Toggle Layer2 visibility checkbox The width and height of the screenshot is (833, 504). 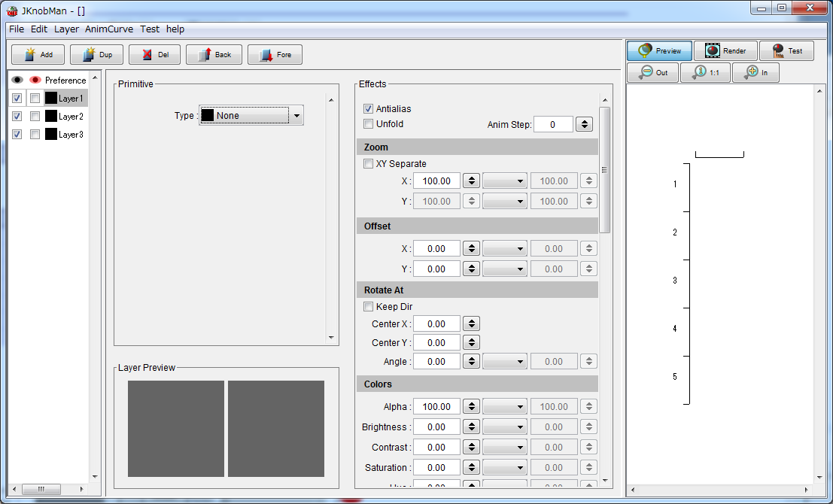17,117
